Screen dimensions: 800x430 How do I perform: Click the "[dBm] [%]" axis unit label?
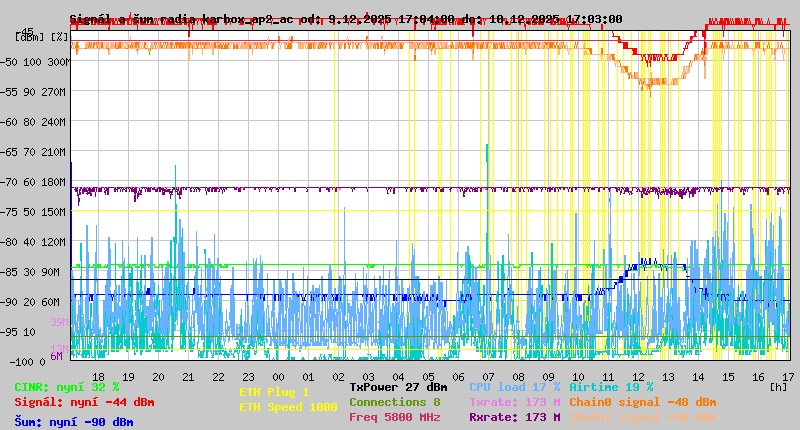click(42, 37)
